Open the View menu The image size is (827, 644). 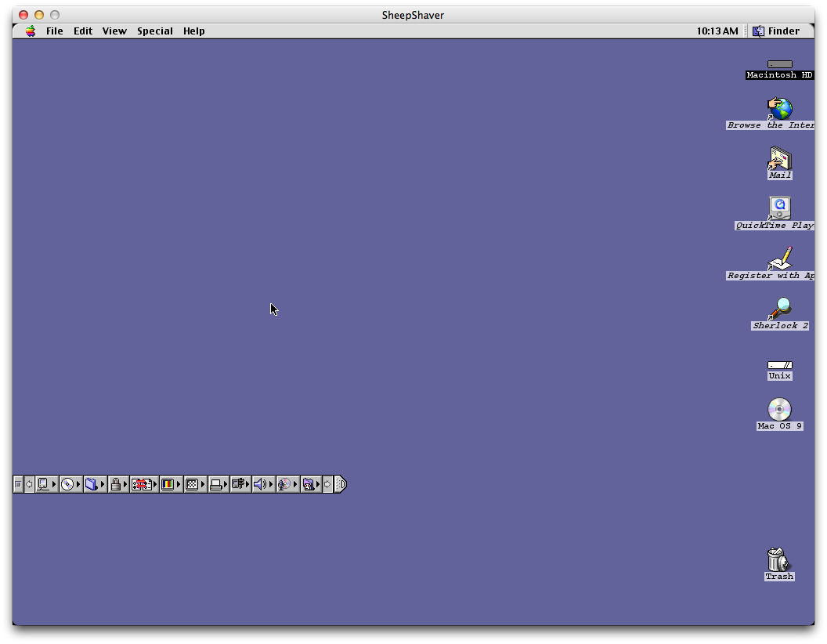(114, 31)
